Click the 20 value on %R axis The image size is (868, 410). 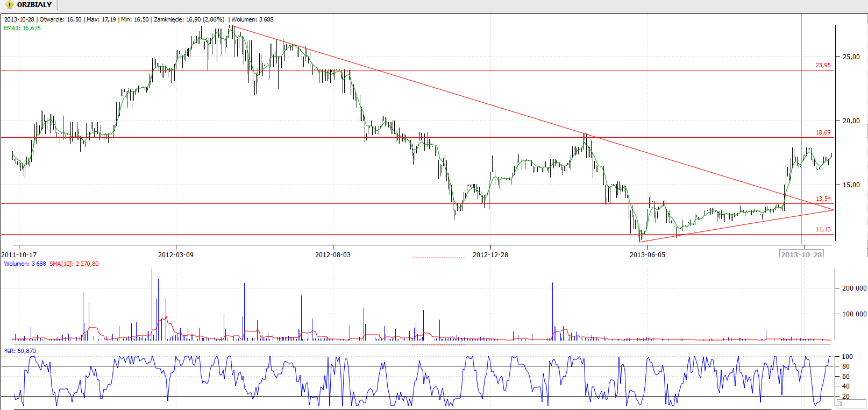846,396
